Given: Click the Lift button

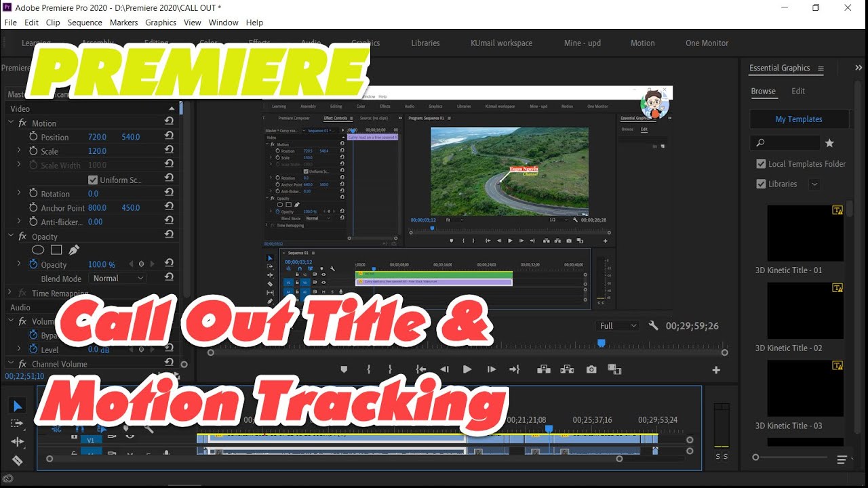Looking at the screenshot, I should tap(543, 369).
